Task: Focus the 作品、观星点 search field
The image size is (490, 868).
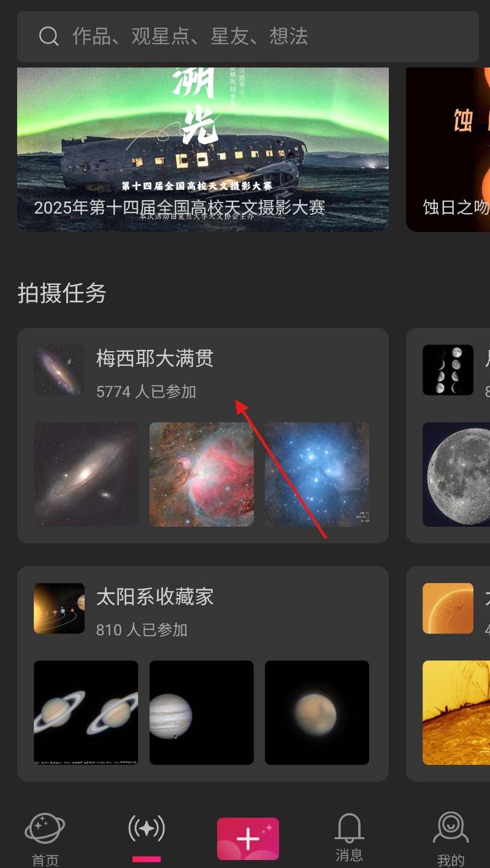Action: click(x=248, y=36)
